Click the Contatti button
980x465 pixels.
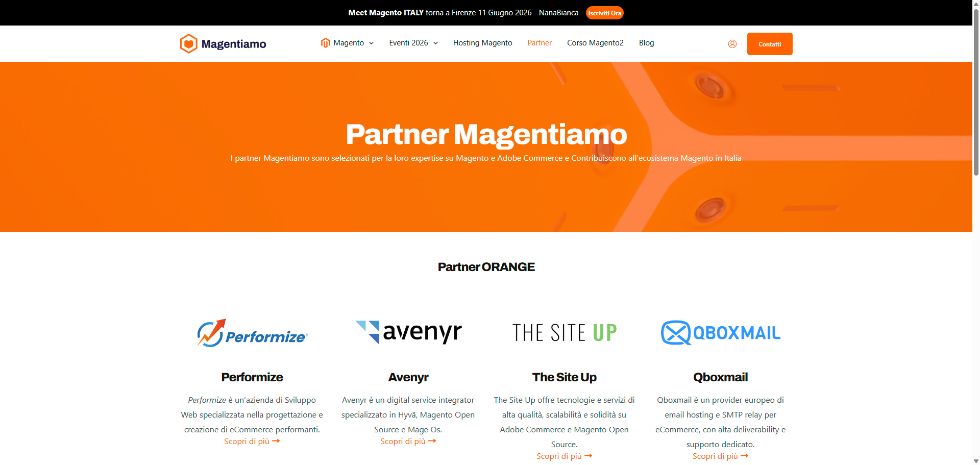coord(769,44)
